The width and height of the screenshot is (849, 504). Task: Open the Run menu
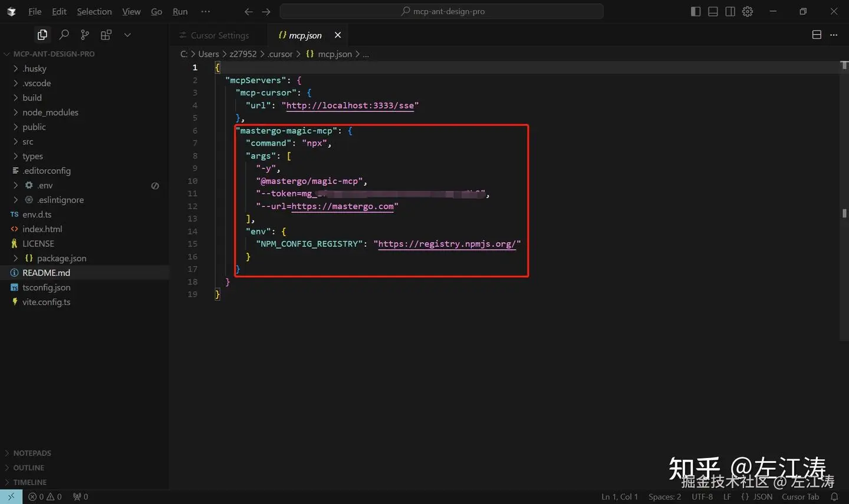(x=180, y=11)
